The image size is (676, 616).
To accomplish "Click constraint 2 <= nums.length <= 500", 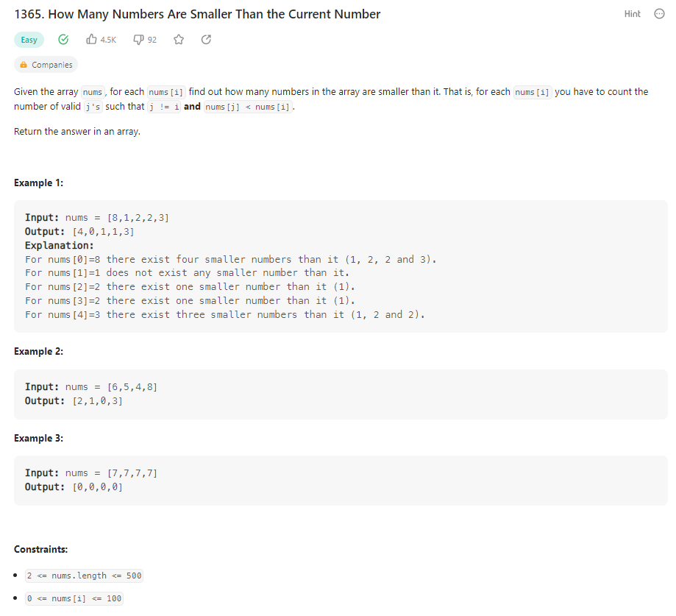I will [x=84, y=576].
